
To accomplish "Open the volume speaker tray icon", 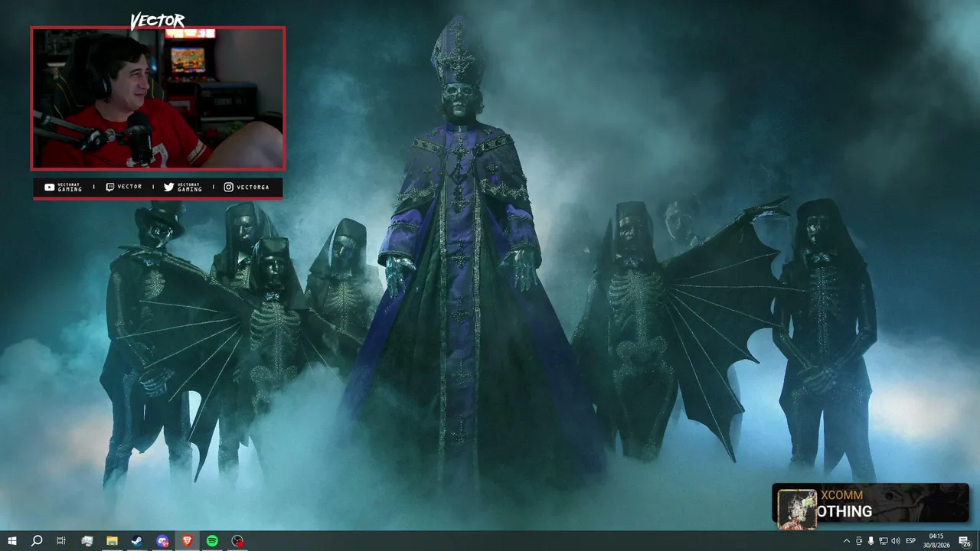I will pos(896,541).
